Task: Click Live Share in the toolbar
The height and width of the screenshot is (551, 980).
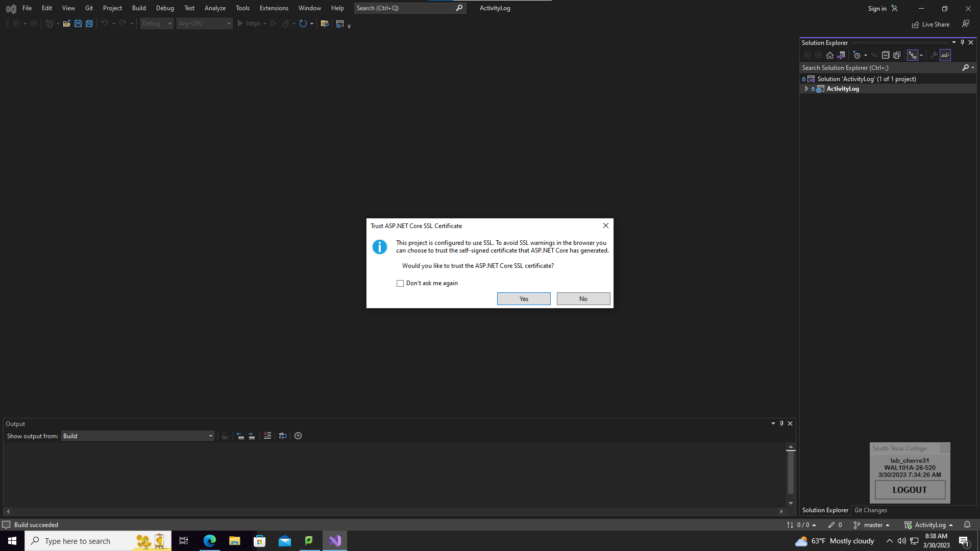Action: [931, 24]
